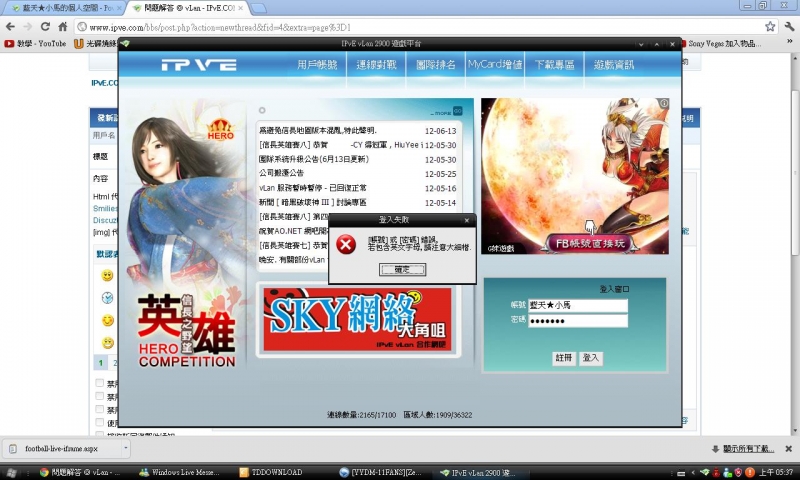The image size is (800, 480).
Task: Bookmark this page with the star icon
Action: point(770,27)
